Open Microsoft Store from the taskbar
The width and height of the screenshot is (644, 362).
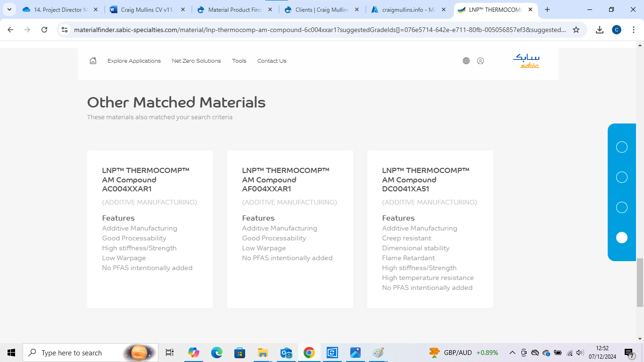pos(240,353)
